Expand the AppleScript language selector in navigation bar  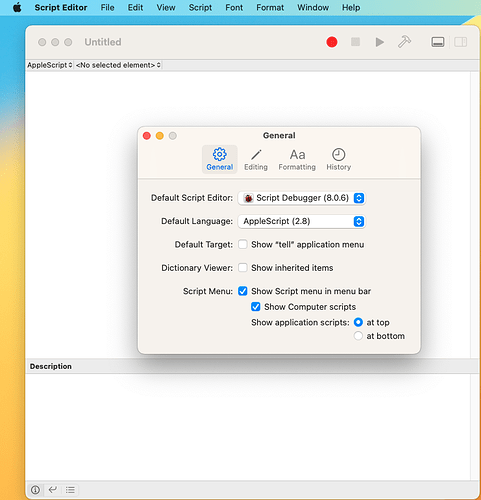pos(50,65)
